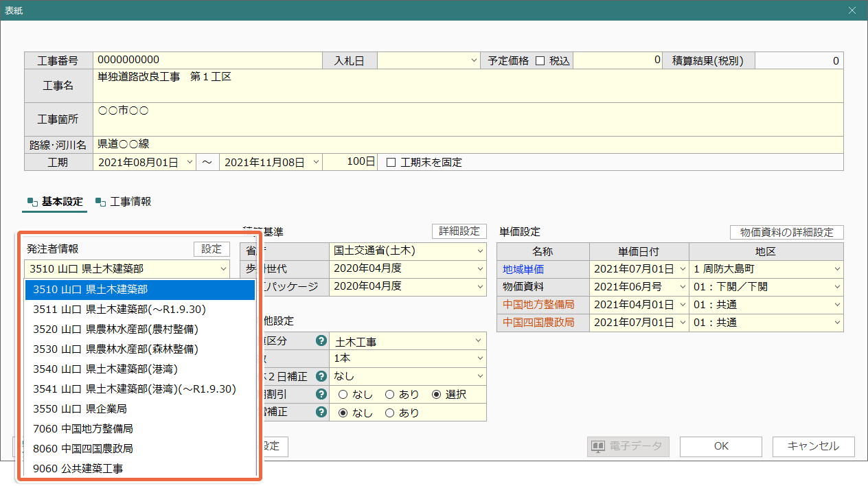This screenshot has width=868, height=486.
Task: Select the 選択 radio button
Action: pos(436,395)
